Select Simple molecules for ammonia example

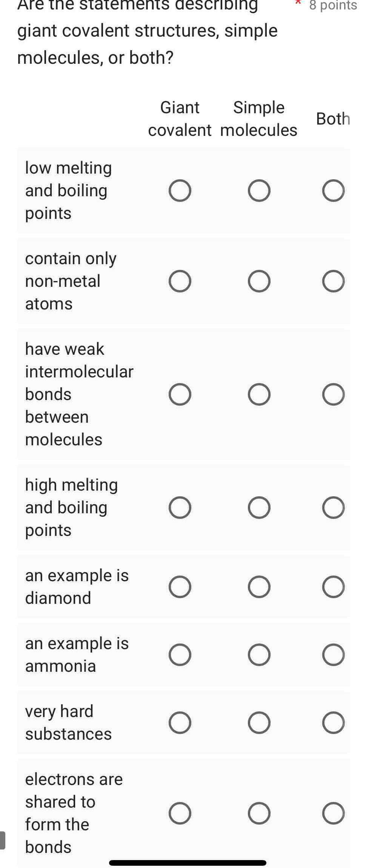tap(259, 655)
